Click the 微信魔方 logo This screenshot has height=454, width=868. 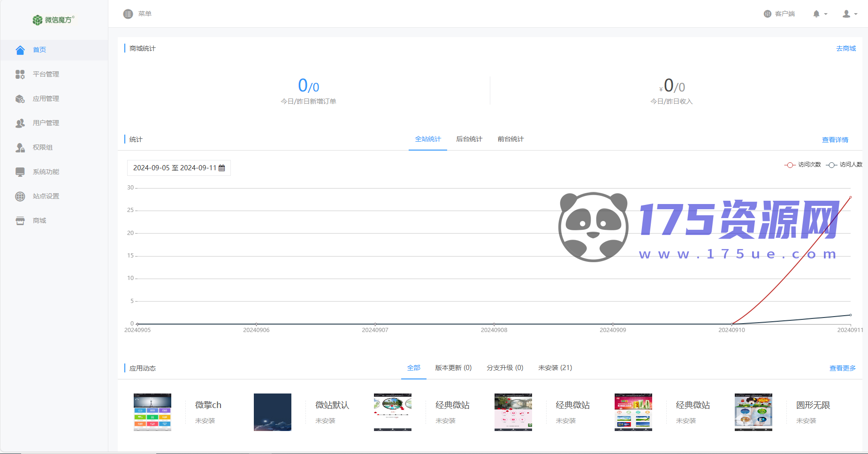53,20
